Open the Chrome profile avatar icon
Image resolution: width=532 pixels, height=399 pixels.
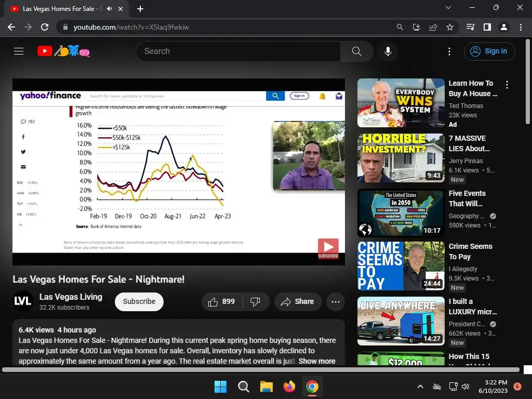pyautogui.click(x=504, y=27)
